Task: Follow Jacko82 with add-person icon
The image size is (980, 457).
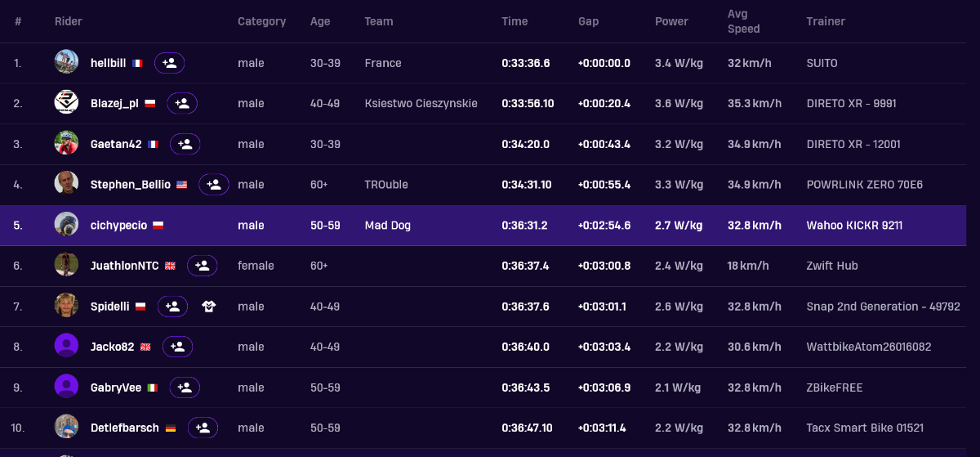Action: pyautogui.click(x=178, y=347)
